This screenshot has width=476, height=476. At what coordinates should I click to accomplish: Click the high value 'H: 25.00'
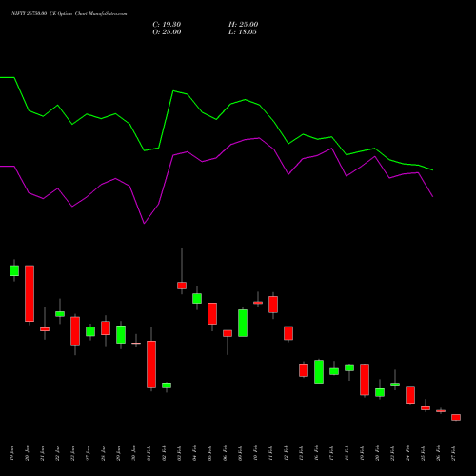click(x=244, y=25)
